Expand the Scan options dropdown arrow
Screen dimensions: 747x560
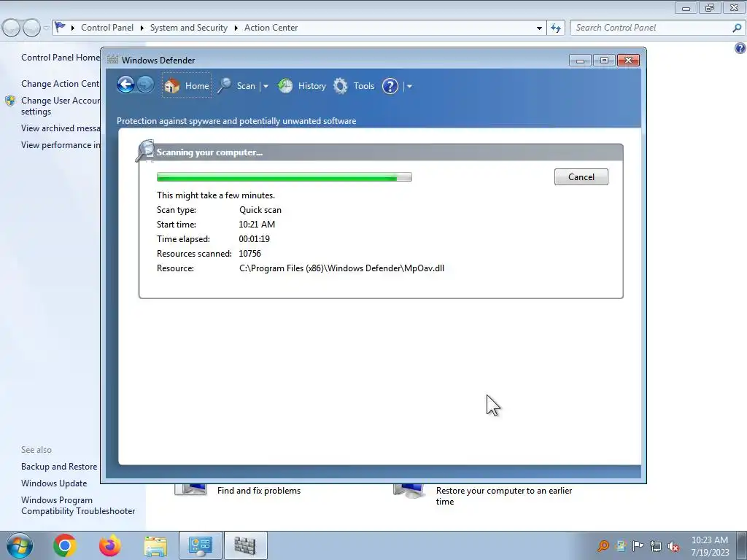(266, 86)
